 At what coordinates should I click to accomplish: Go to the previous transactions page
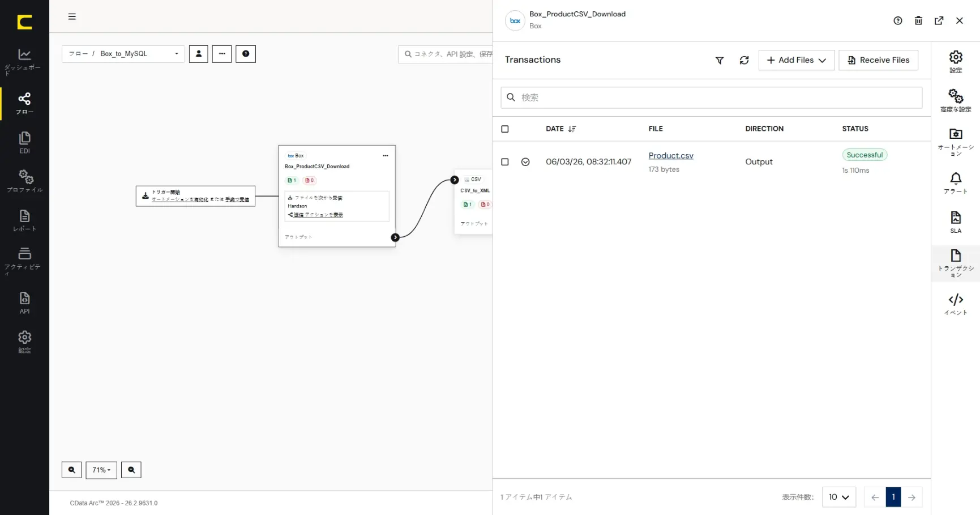tap(875, 497)
